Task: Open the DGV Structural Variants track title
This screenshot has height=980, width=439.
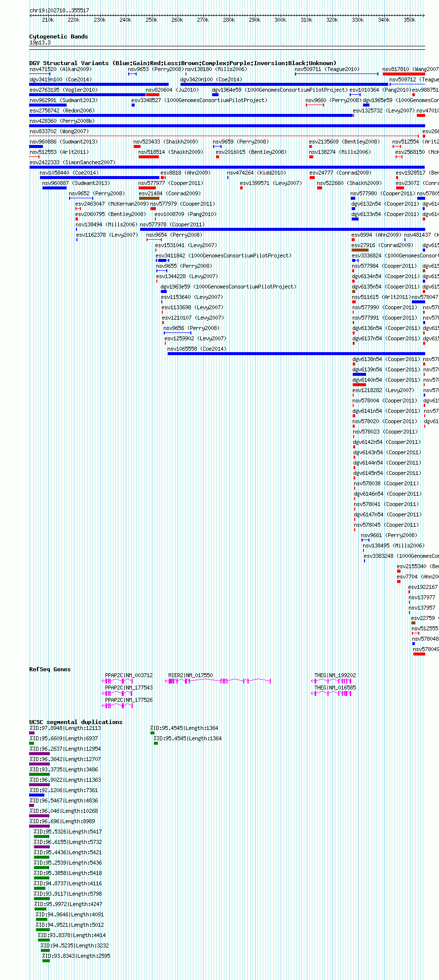Action: [183, 63]
